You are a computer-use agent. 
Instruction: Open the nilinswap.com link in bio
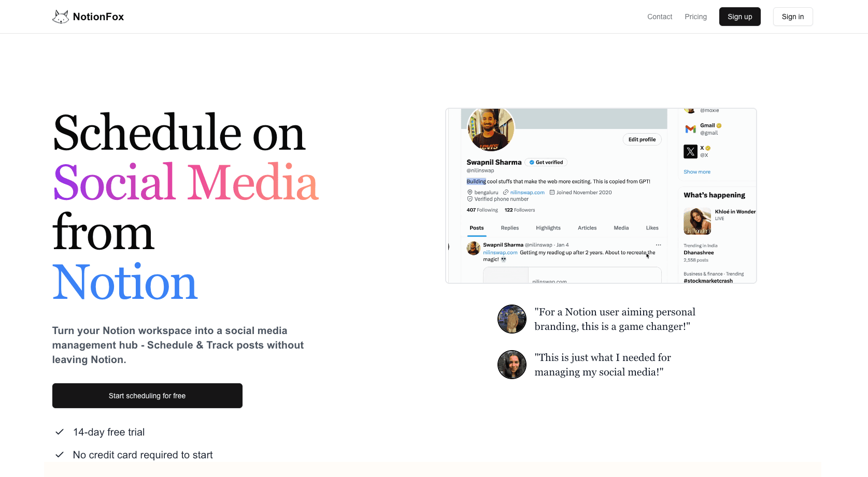click(528, 193)
